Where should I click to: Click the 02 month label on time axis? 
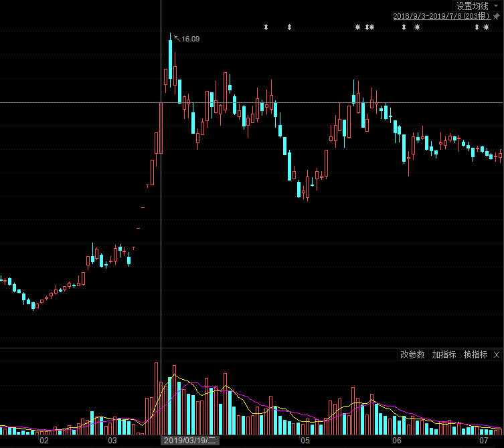[44, 440]
